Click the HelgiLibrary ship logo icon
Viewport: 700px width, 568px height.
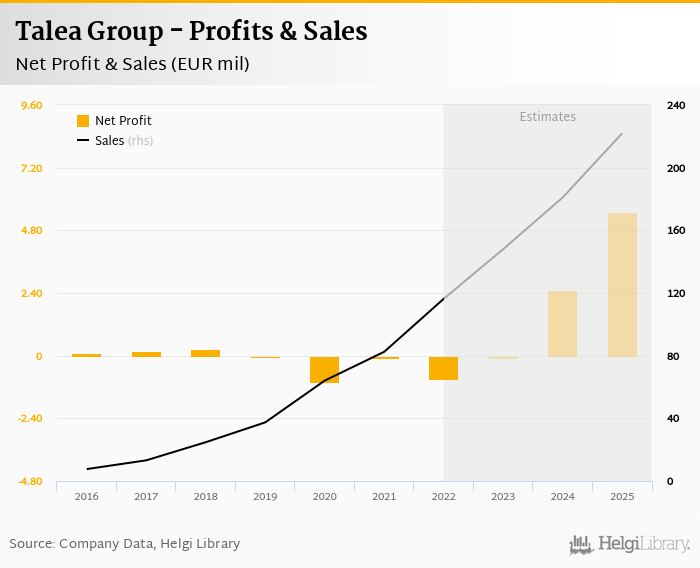pyautogui.click(x=581, y=545)
